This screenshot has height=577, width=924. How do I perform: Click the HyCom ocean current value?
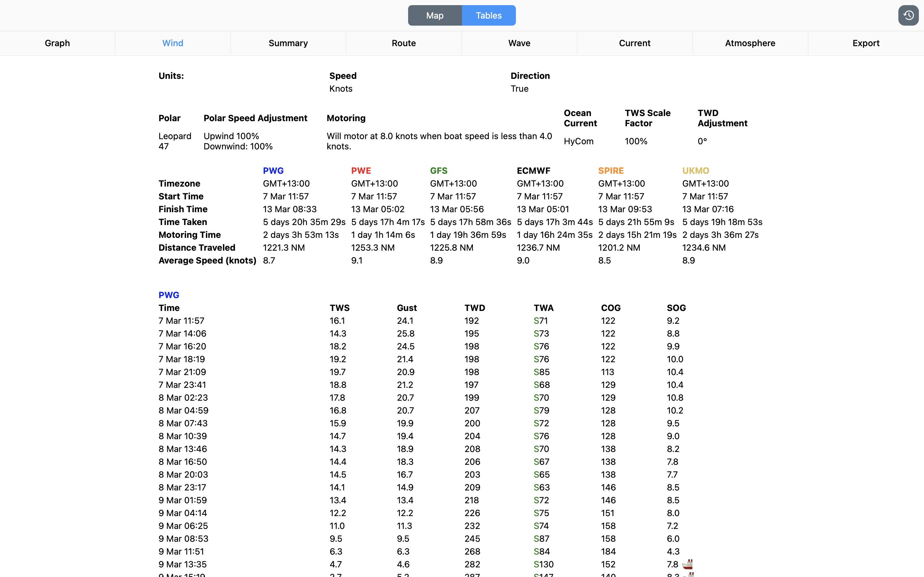click(x=578, y=141)
